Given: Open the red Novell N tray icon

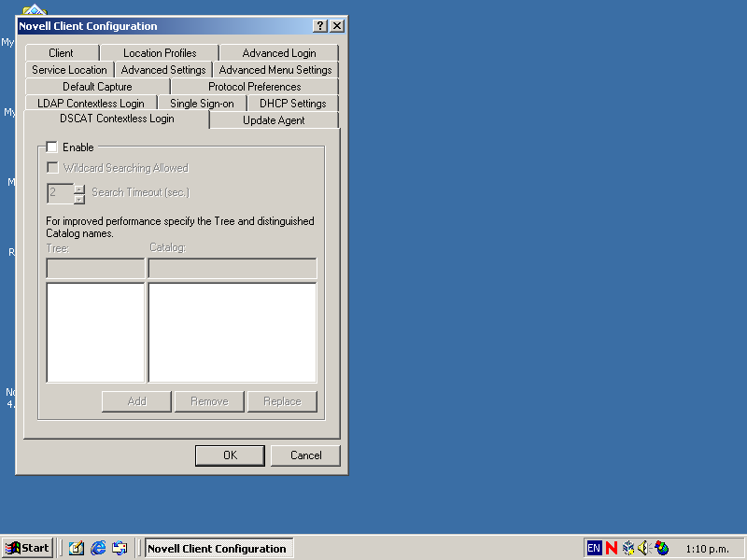Looking at the screenshot, I should coord(612,548).
